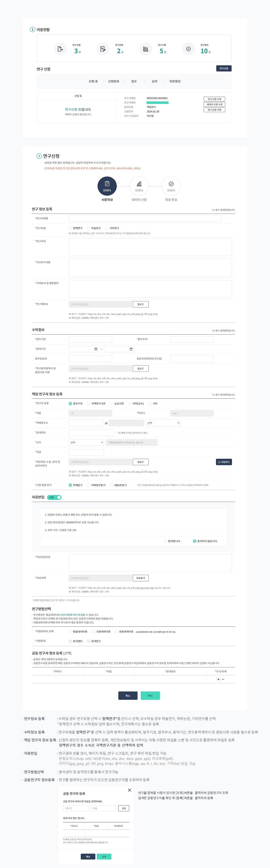Click the 연구신청 수정 button
The image size is (270, 868).
tap(214, 99)
